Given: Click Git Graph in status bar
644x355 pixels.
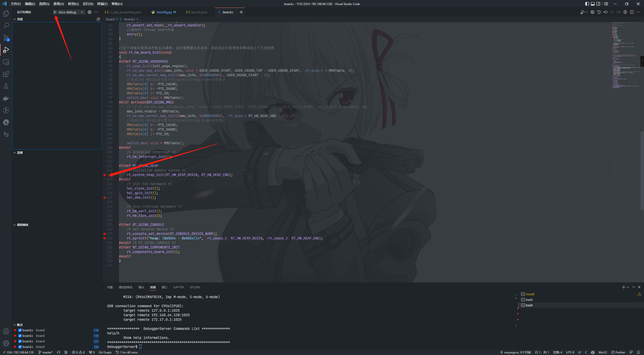Looking at the screenshot, I should (105, 352).
